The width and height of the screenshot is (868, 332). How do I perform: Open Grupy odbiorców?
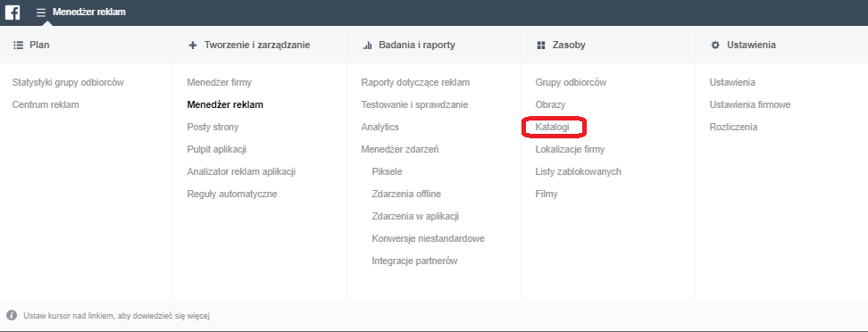(x=571, y=82)
